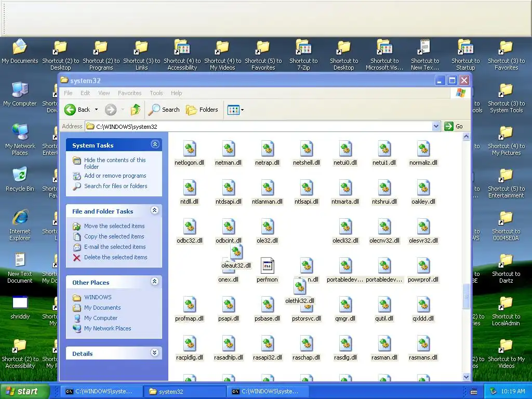Expand the Address bar dropdown
The width and height of the screenshot is (532, 399).
[x=436, y=126]
